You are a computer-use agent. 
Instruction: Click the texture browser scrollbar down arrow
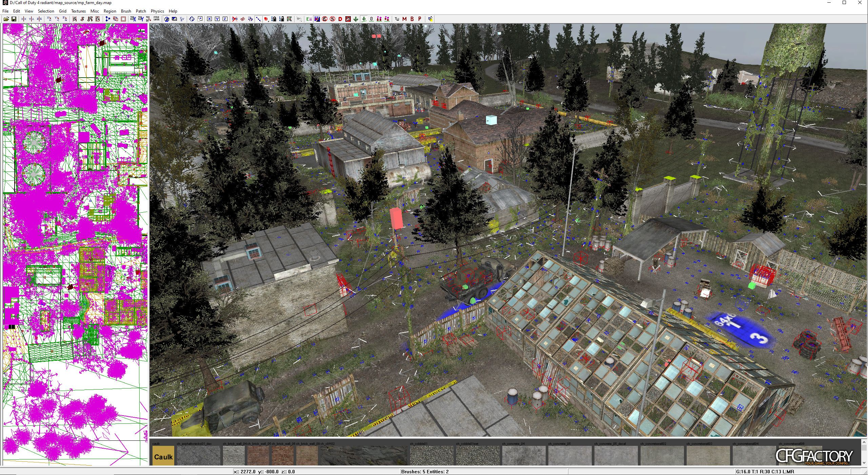(864, 462)
